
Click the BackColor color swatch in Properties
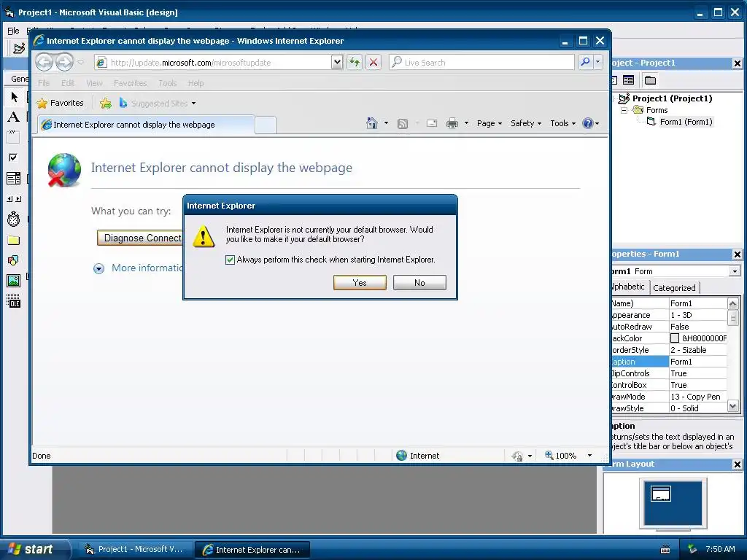(675, 338)
